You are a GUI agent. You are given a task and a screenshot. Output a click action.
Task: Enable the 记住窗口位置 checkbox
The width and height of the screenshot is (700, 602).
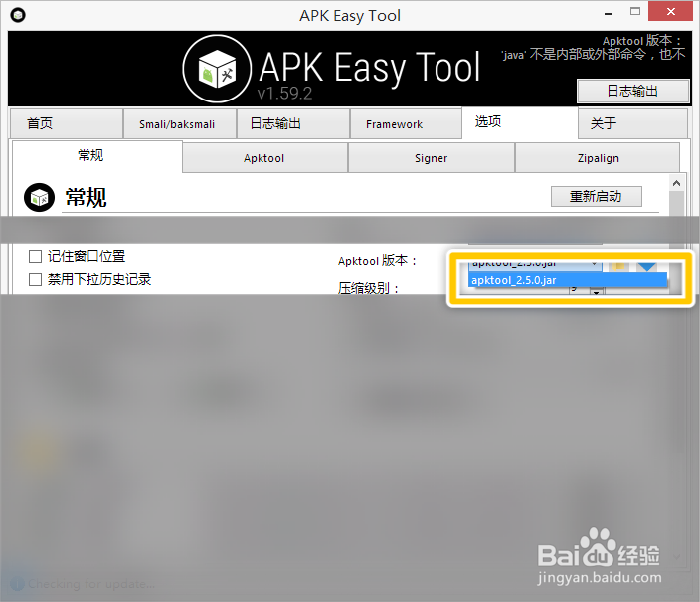(x=35, y=257)
